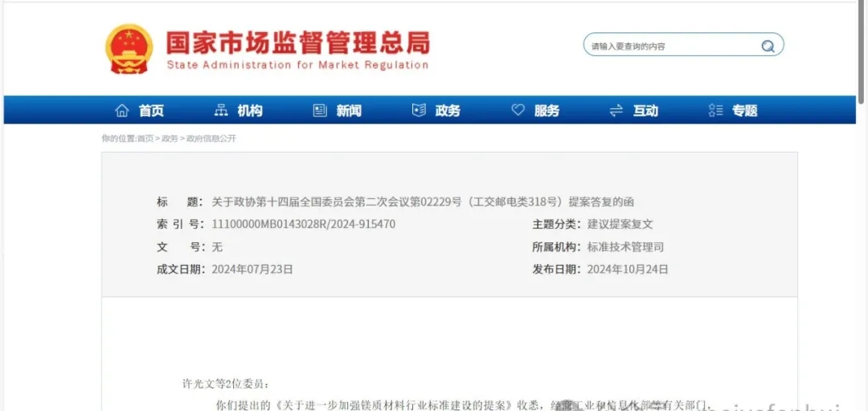Open the 专题 navigation item
868x411 pixels.
744,111
